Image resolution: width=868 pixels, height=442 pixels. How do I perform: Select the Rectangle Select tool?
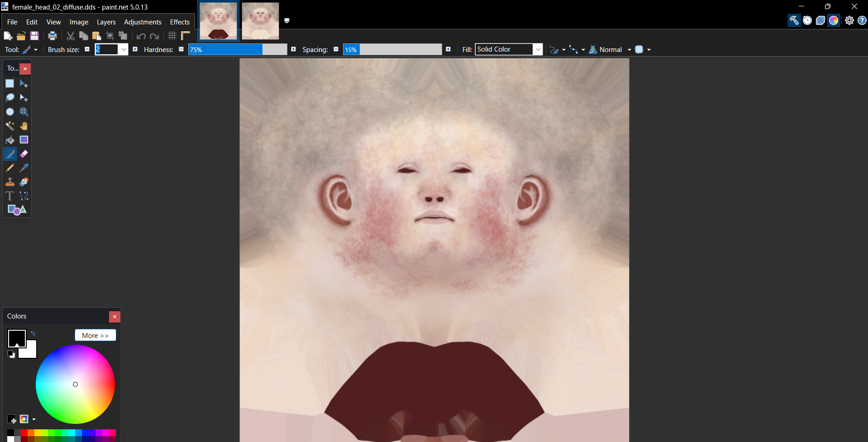tap(10, 84)
